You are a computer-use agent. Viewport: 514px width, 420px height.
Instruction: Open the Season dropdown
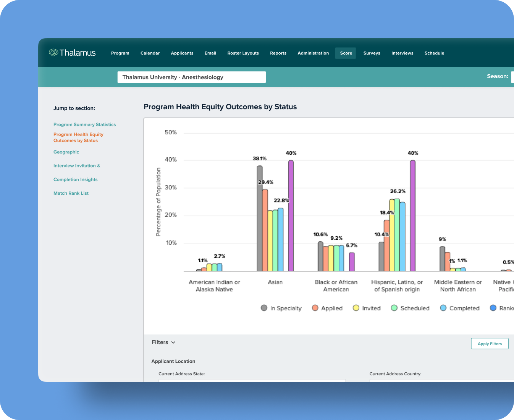[x=512, y=77]
